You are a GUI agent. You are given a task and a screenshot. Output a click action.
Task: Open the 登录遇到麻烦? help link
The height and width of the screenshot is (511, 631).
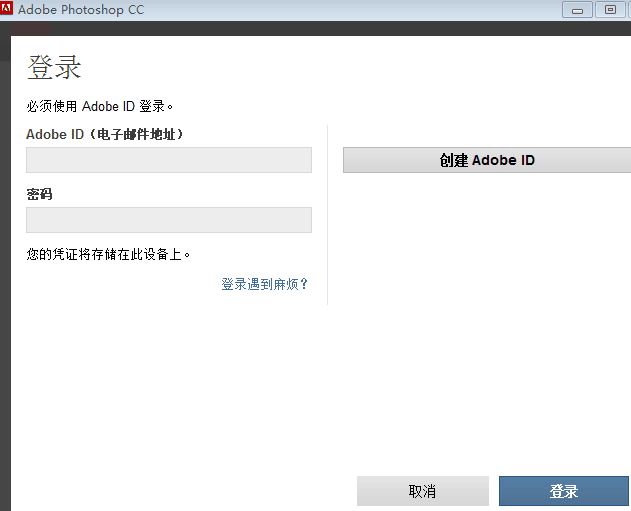click(264, 284)
